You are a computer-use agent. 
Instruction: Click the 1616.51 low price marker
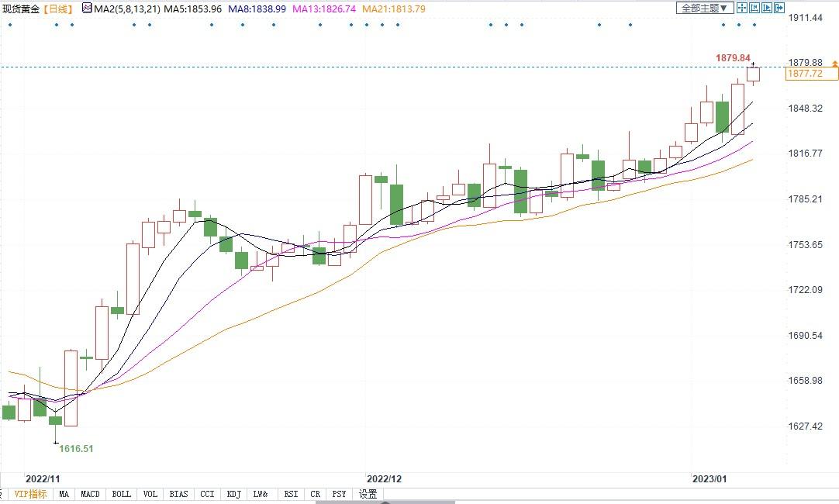tap(76, 448)
